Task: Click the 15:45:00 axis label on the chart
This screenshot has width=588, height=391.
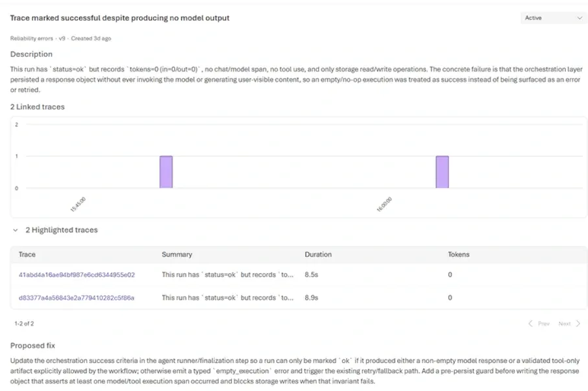Action: (78, 204)
